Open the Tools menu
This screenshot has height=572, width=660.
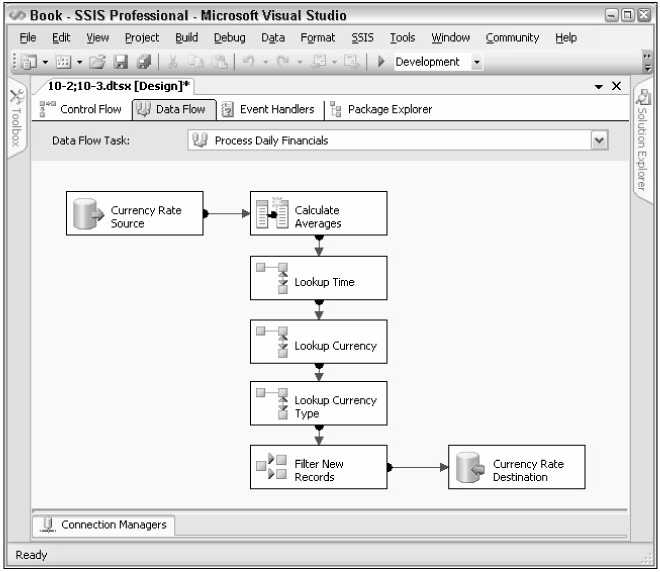(402, 38)
